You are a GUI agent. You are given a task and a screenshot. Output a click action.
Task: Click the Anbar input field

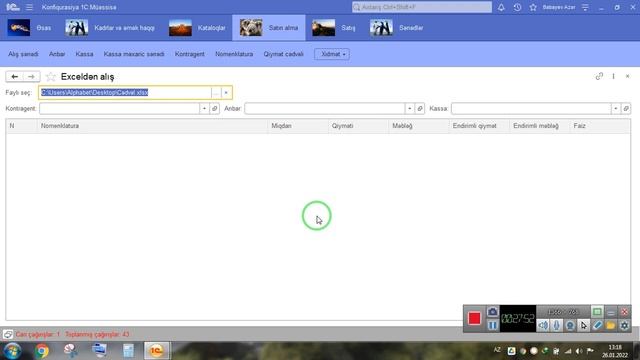click(x=324, y=109)
